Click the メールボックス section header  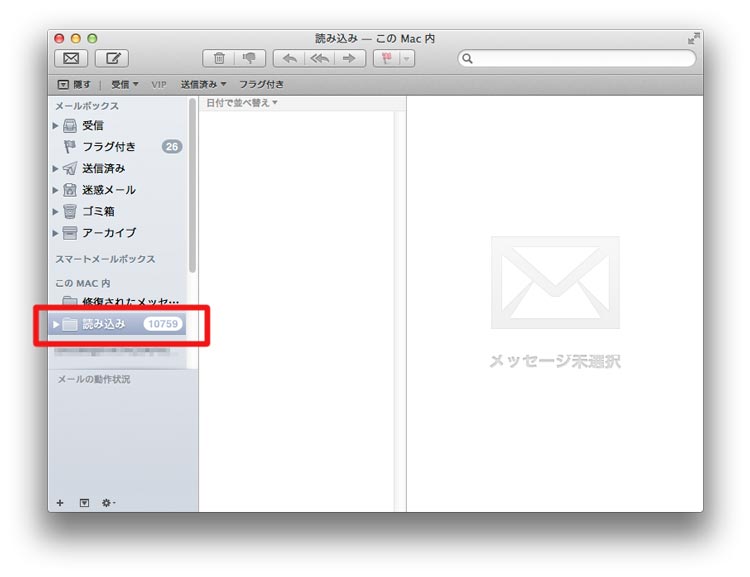(x=87, y=106)
